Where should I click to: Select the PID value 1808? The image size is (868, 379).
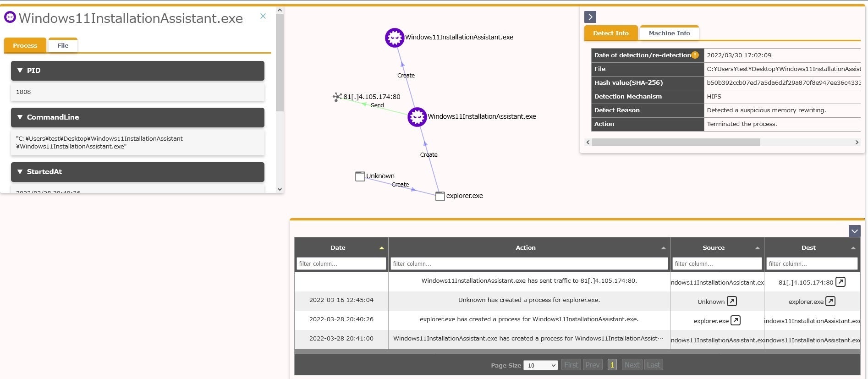(x=23, y=92)
